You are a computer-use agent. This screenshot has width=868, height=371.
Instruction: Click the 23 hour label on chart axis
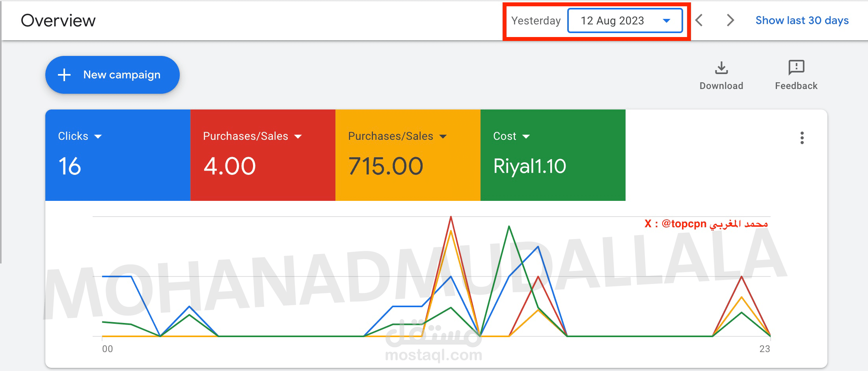(764, 349)
